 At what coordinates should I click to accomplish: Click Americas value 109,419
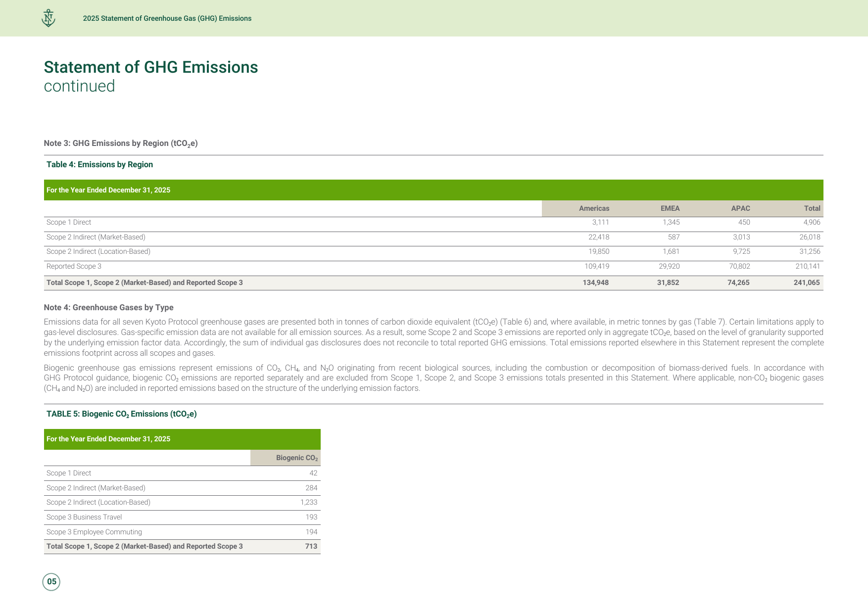click(x=597, y=267)
